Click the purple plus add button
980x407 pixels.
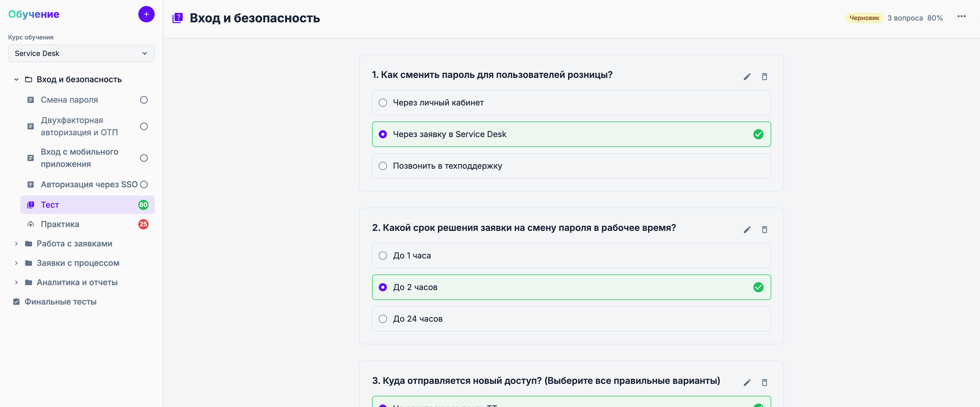tap(146, 14)
